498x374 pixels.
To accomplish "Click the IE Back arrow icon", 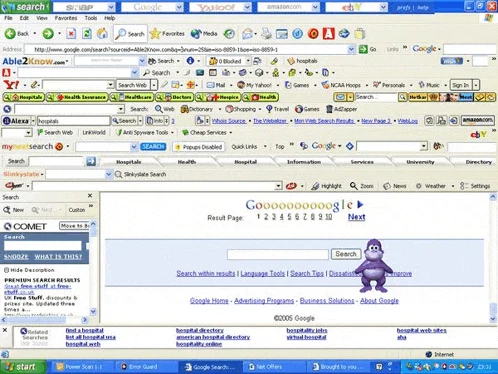I will pos(10,33).
